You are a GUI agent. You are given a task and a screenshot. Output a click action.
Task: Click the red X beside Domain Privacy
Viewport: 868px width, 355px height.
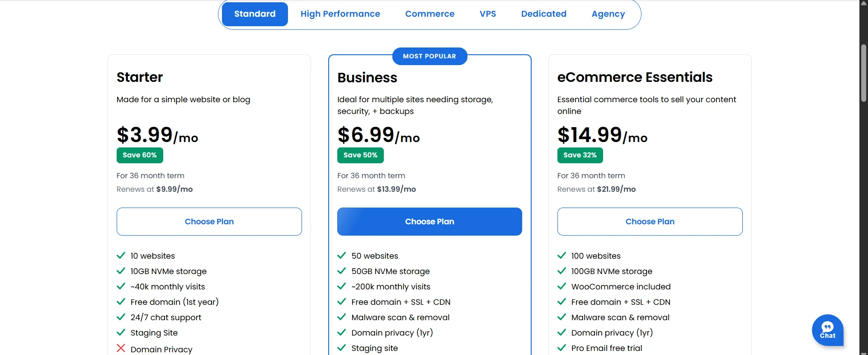coord(121,348)
